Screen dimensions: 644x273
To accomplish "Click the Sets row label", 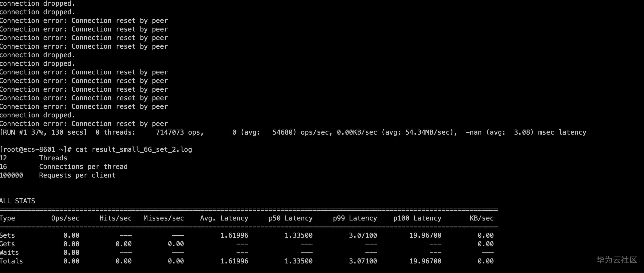I will 7,236.
